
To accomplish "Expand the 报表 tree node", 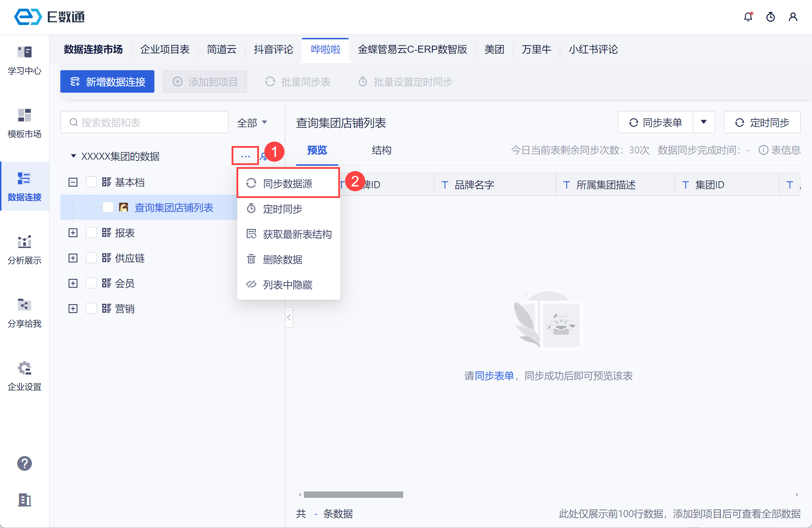I will [x=73, y=233].
